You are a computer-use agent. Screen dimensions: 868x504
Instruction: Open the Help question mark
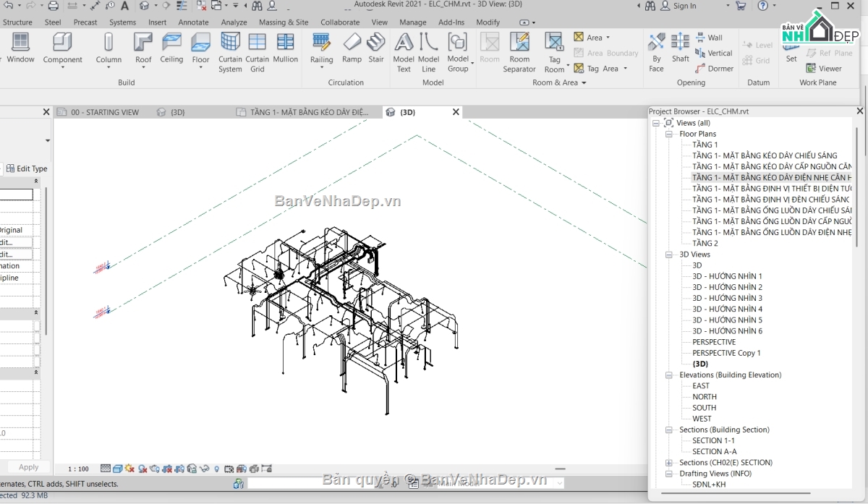pos(762,6)
